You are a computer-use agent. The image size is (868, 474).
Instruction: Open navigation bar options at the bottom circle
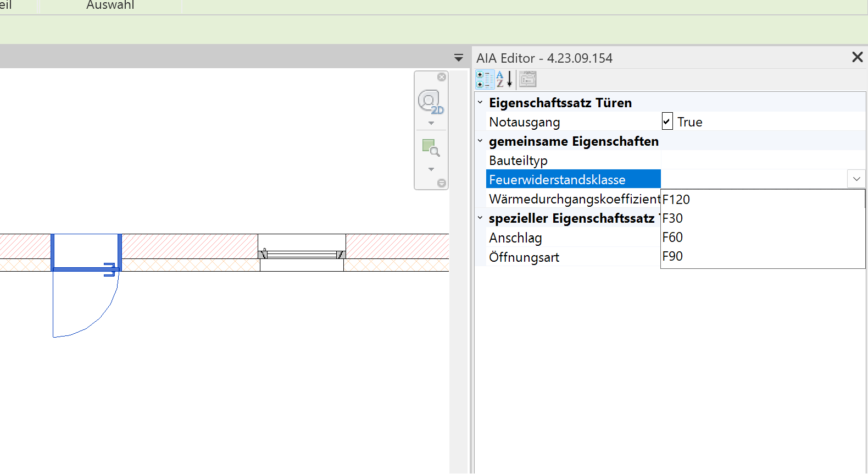441,183
